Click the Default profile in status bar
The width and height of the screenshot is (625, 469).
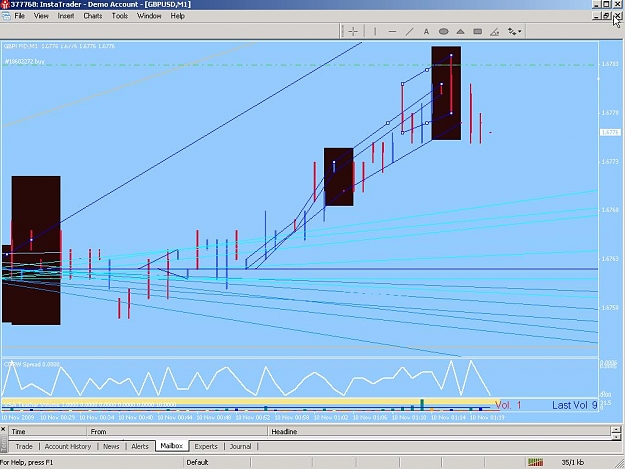click(197, 462)
